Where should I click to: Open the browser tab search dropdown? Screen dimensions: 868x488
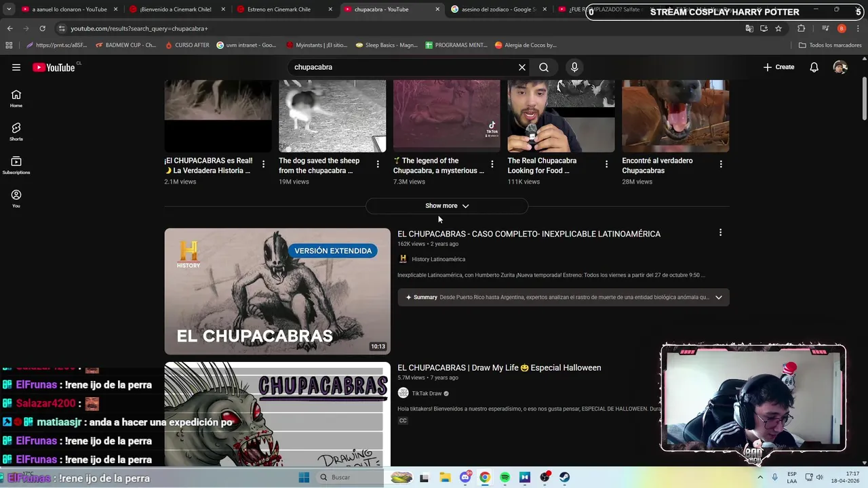click(x=9, y=9)
